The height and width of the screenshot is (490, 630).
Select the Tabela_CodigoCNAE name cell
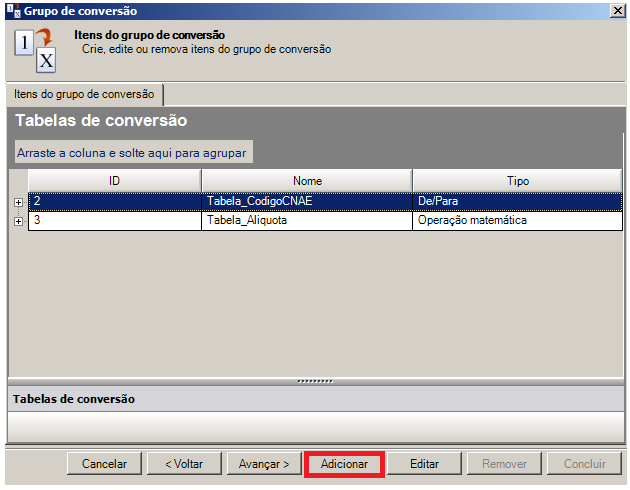(307, 201)
